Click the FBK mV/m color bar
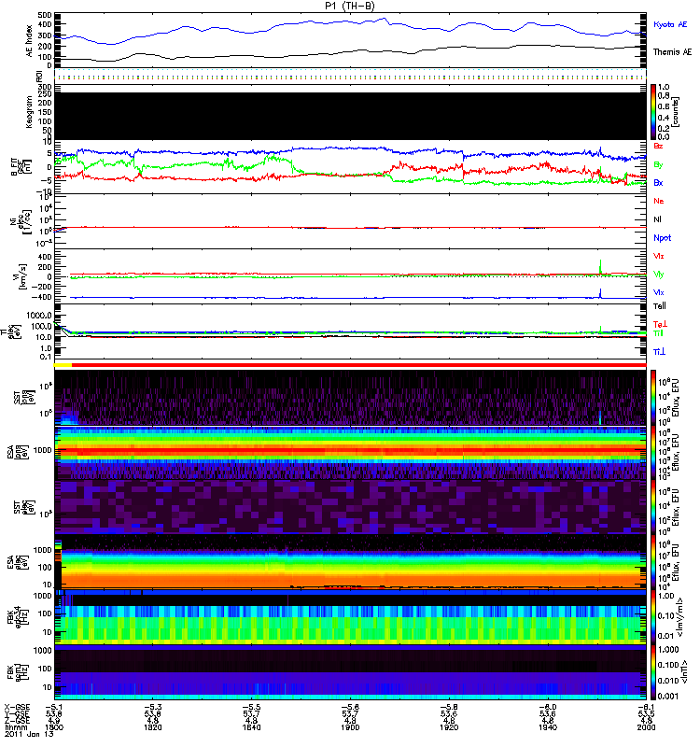The width and height of the screenshot is (700, 747). pyautogui.click(x=653, y=617)
